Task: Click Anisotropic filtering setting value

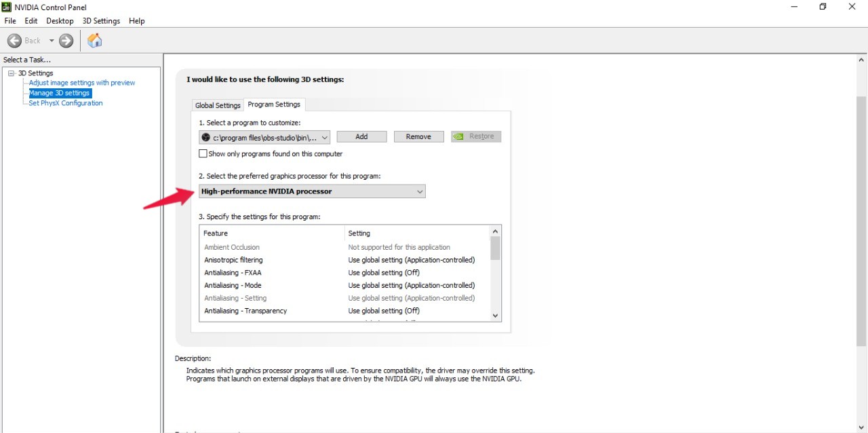Action: click(x=412, y=260)
